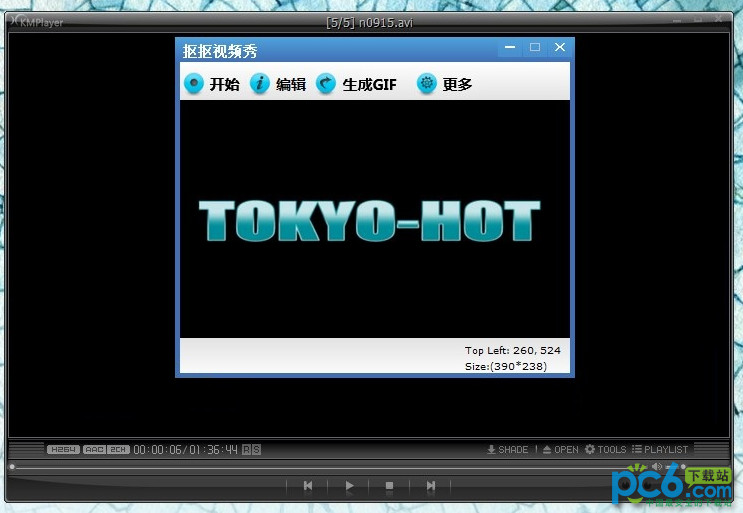743x513 pixels.
Task: Click the AAC audio codec badge
Action: click(94, 449)
